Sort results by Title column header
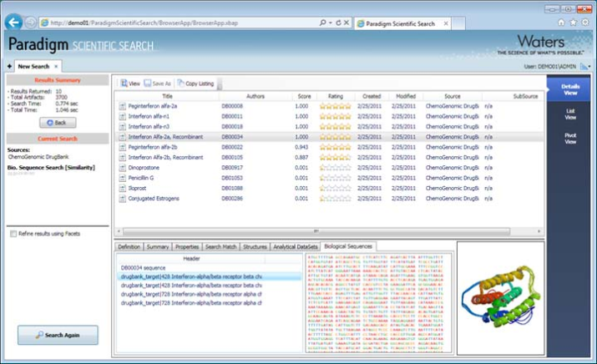The image size is (597, 364). coord(167,96)
